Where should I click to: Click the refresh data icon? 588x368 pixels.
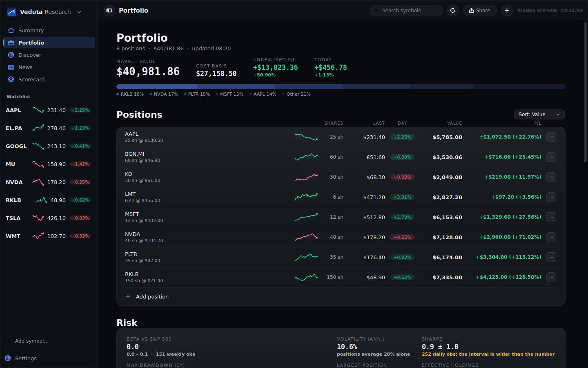tap(452, 11)
